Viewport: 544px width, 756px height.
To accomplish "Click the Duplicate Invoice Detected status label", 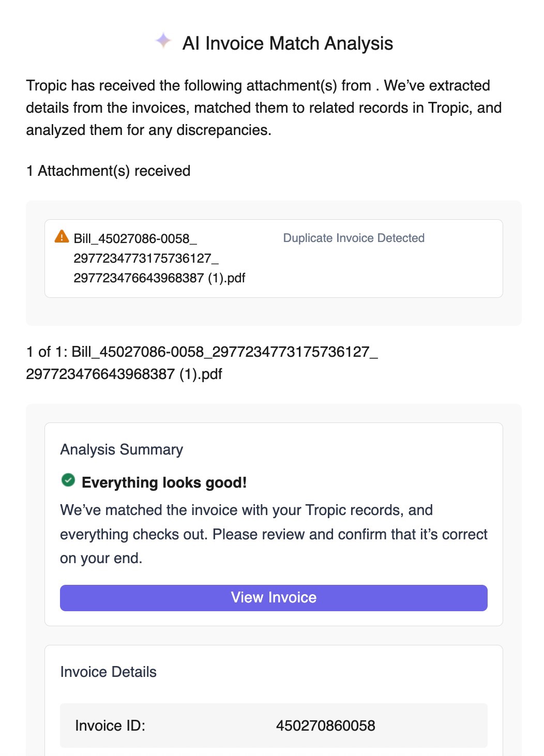I will click(354, 238).
